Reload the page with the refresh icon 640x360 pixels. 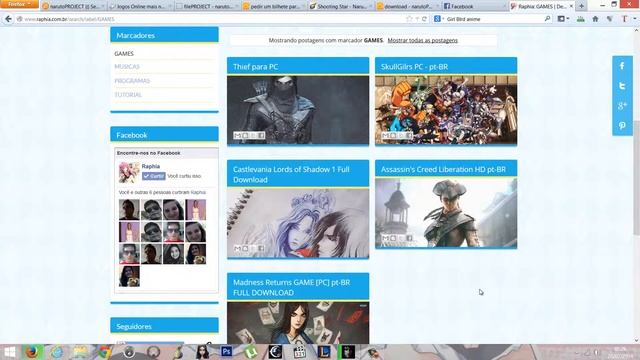point(424,19)
